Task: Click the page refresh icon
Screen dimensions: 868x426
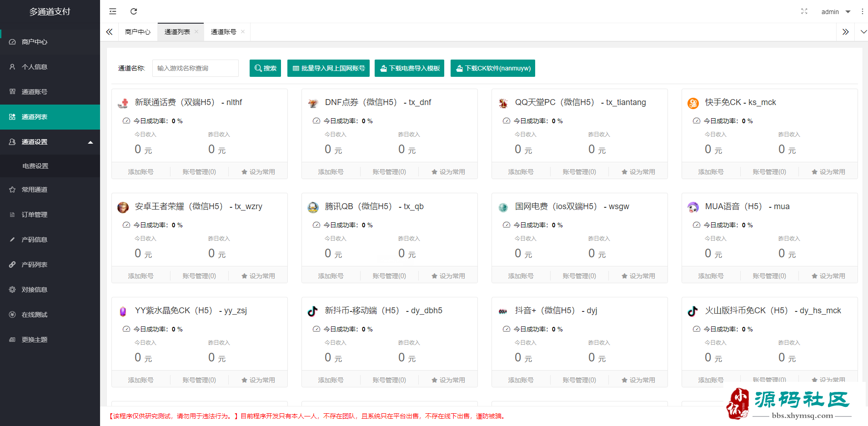Action: point(134,11)
